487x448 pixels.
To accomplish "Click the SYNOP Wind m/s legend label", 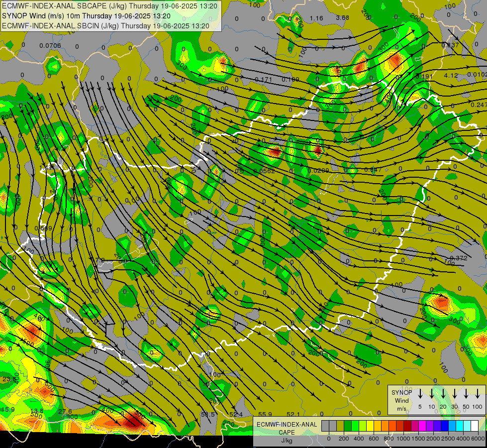I will [x=401, y=400].
